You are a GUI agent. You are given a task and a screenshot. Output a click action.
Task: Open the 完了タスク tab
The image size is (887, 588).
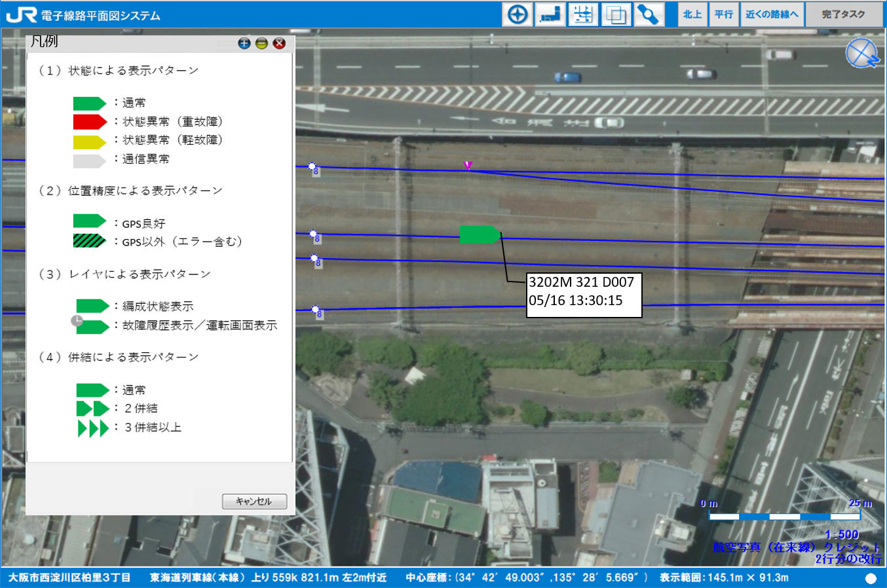click(x=843, y=14)
